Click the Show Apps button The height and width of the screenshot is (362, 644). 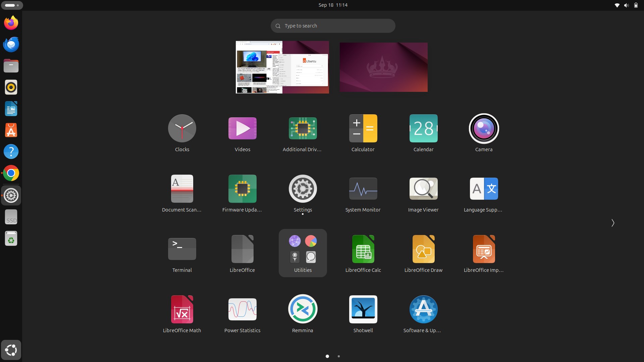point(11,350)
